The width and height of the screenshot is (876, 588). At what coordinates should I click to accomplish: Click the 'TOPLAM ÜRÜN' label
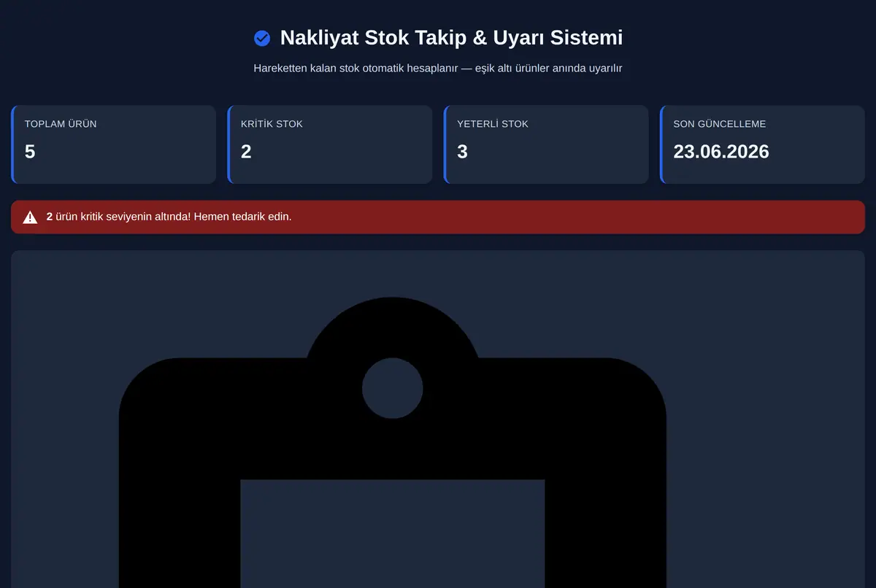click(61, 124)
